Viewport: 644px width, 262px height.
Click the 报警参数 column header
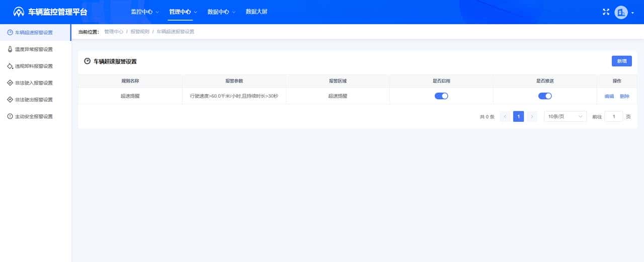(x=234, y=81)
